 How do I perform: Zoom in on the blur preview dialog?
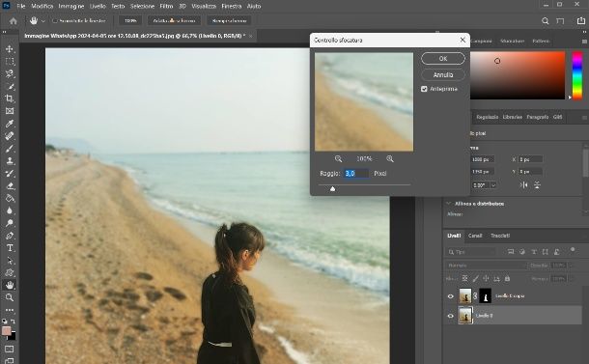[x=390, y=159]
